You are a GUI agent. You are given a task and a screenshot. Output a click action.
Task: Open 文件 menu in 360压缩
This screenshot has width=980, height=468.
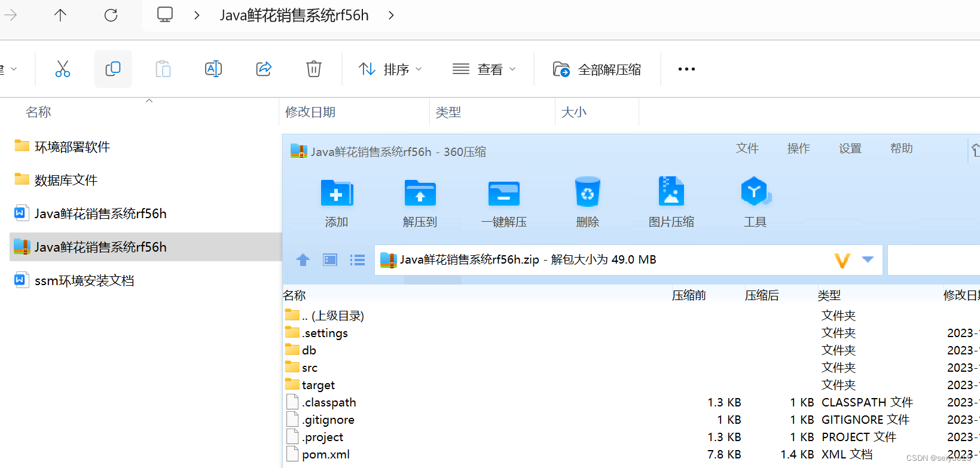[747, 148]
